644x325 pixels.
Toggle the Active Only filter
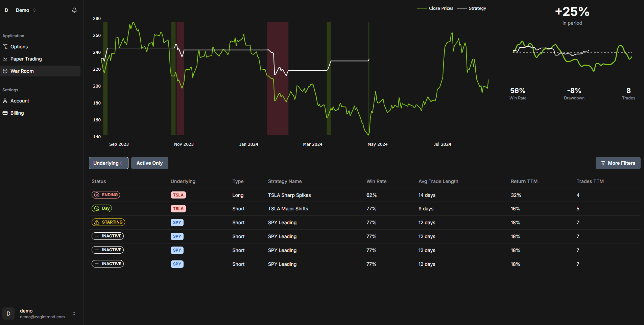150,163
